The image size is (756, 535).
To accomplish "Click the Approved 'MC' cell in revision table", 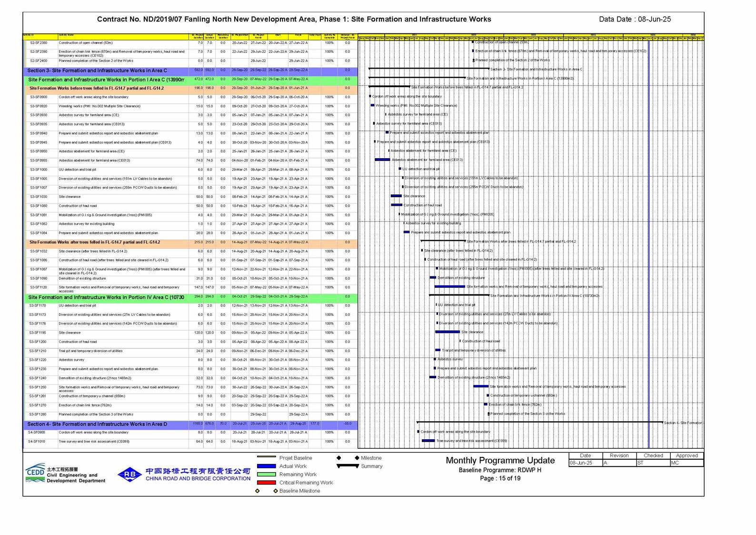I will tap(686, 463).
